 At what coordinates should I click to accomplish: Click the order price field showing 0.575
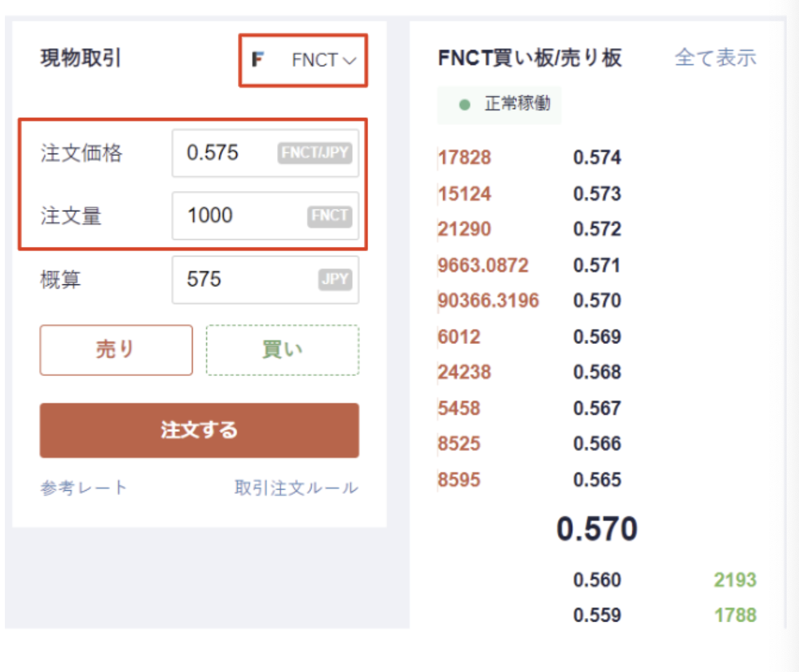(x=227, y=153)
